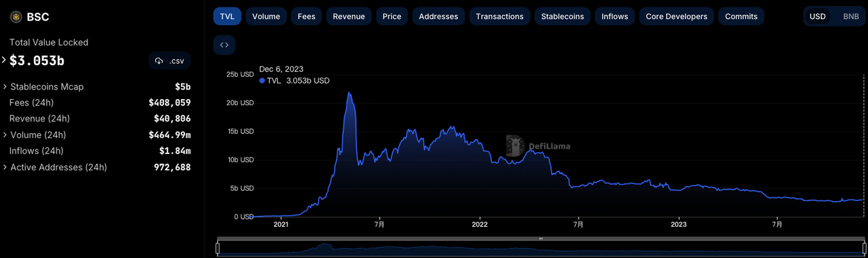The image size is (868, 258).
Task: Toggle the Stablecoins chart metric
Action: [562, 16]
